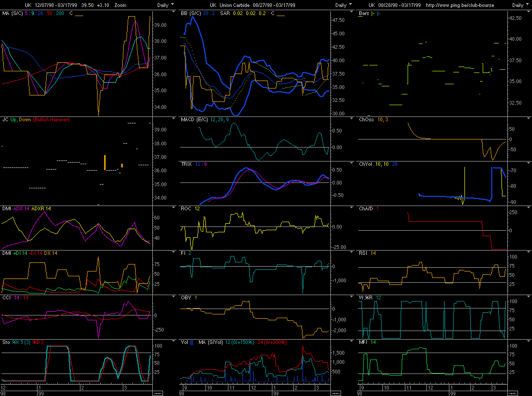This screenshot has width=532, height=396.
Task: Click the SAR label in the BB panel
Action: [225, 13]
